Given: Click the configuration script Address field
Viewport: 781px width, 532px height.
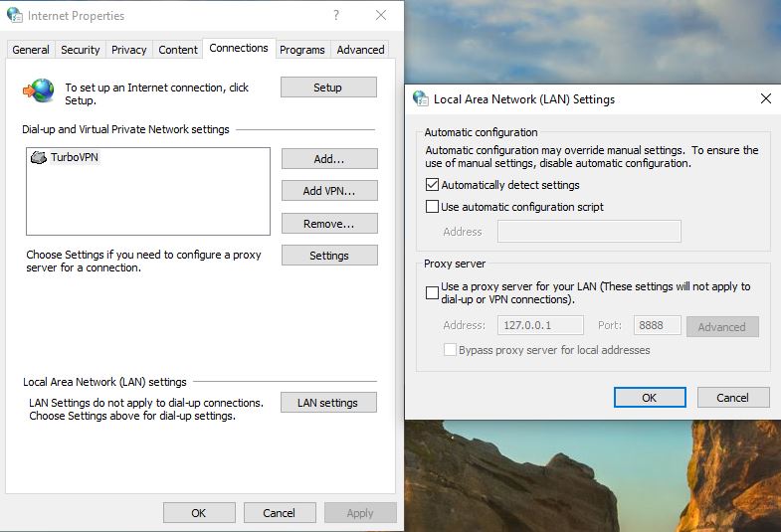Looking at the screenshot, I should pos(589,232).
